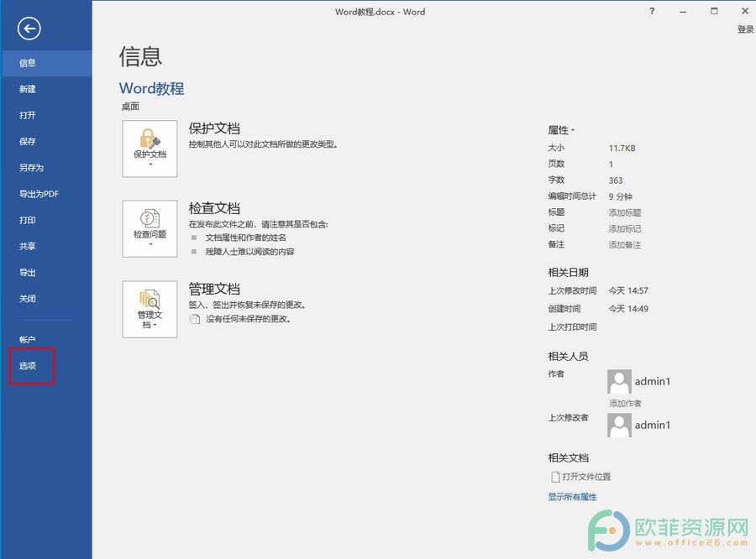Click the 上次修改者 admin1 avatar

[619, 425]
